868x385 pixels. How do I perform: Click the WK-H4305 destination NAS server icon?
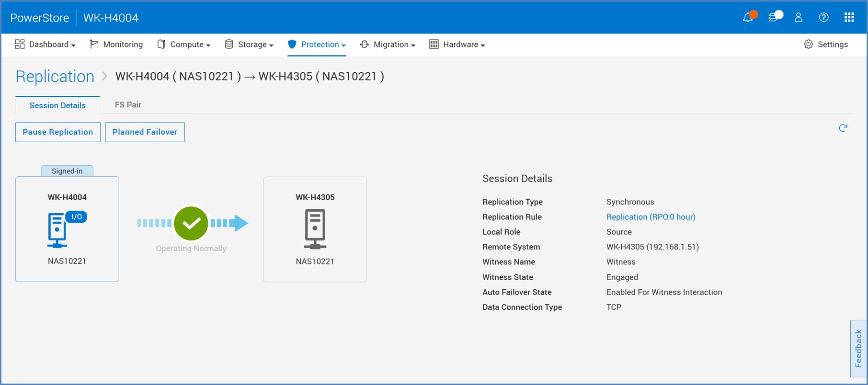pos(315,229)
